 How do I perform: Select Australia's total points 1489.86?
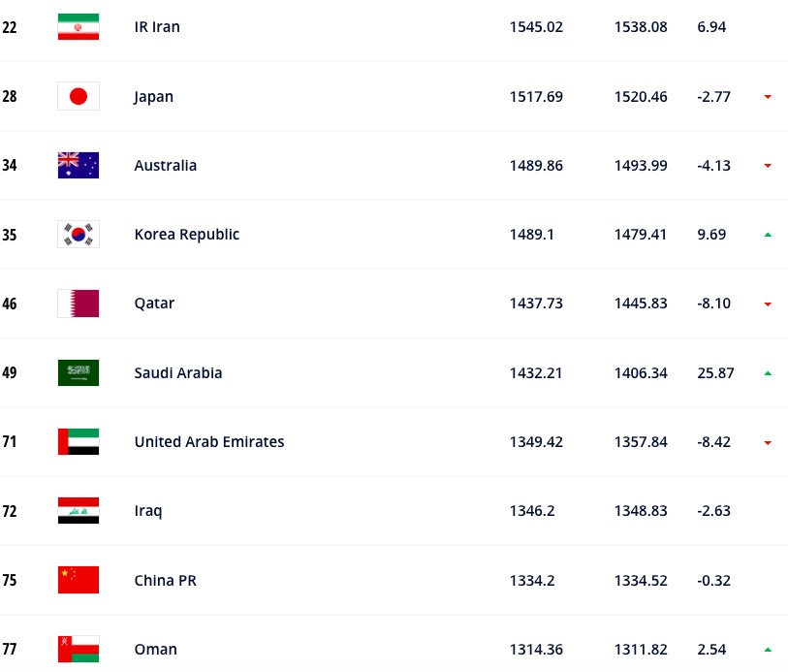pos(536,166)
